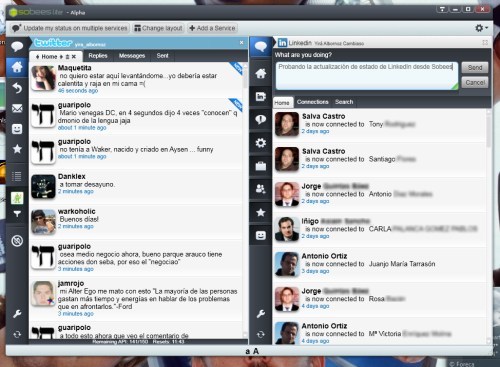Click Twitter sidebar crossed-circle icon
Screen dimensions: 500x367
tap(17, 240)
